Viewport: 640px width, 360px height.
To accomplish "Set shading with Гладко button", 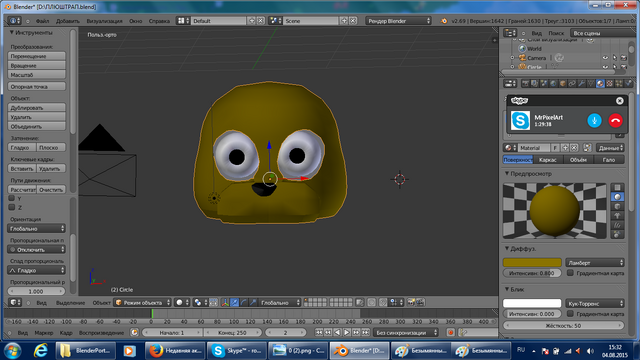I will click(x=22, y=147).
